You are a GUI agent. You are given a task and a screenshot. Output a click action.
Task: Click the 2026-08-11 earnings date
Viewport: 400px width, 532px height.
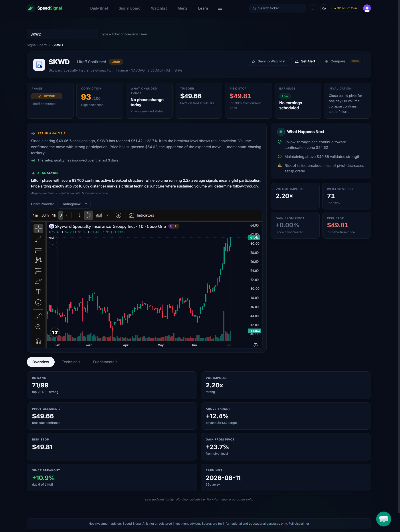pos(223,478)
